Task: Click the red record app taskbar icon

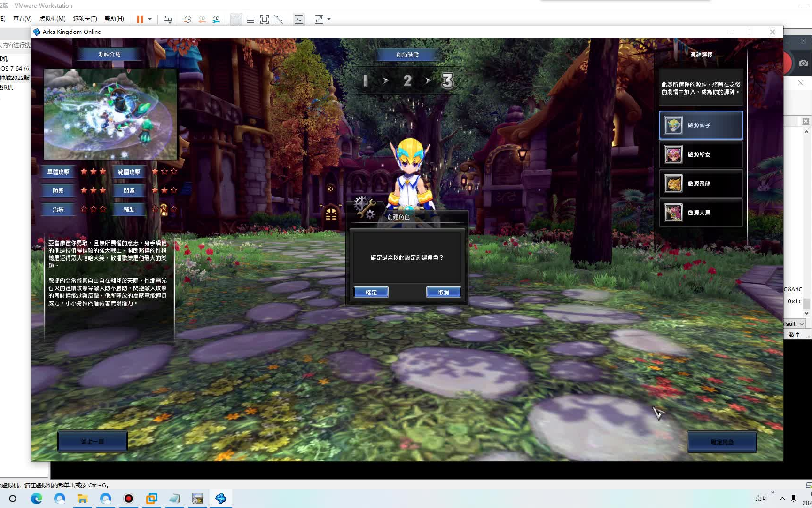Action: point(128,499)
